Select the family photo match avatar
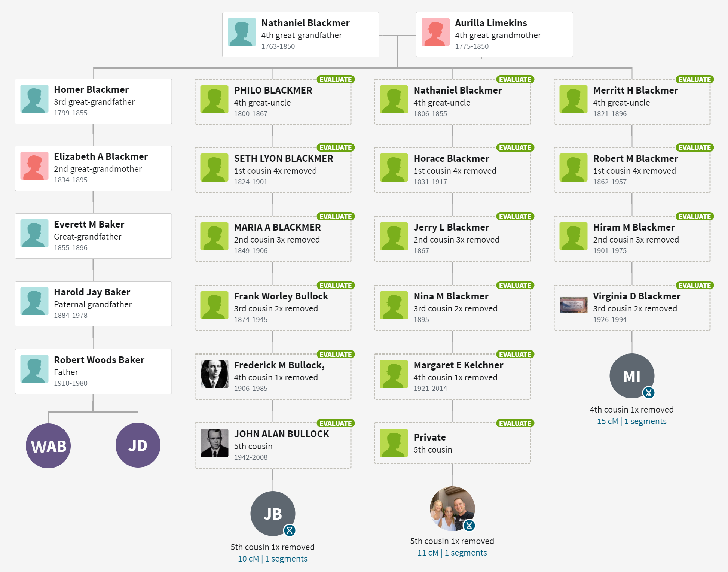728x572 pixels. [452, 508]
